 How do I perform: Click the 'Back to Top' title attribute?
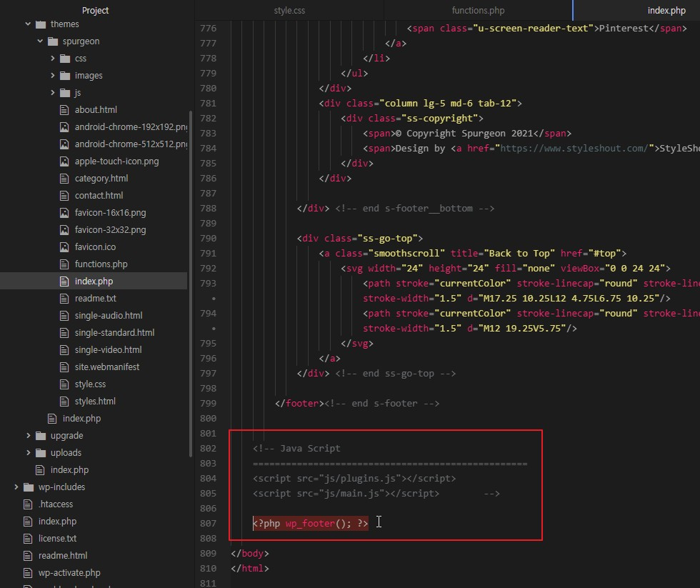(503, 253)
